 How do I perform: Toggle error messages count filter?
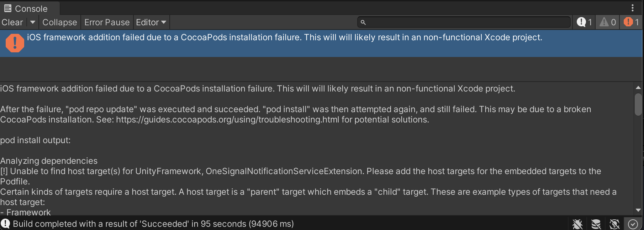click(x=631, y=22)
